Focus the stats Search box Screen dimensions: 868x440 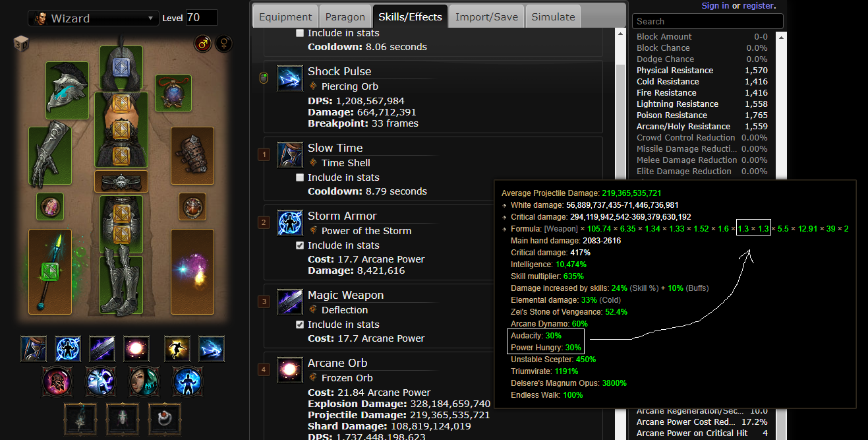pos(708,21)
